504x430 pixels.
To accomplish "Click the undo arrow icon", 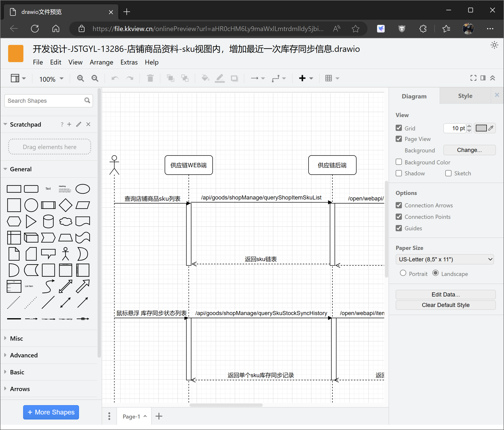I will pyautogui.click(x=115, y=78).
